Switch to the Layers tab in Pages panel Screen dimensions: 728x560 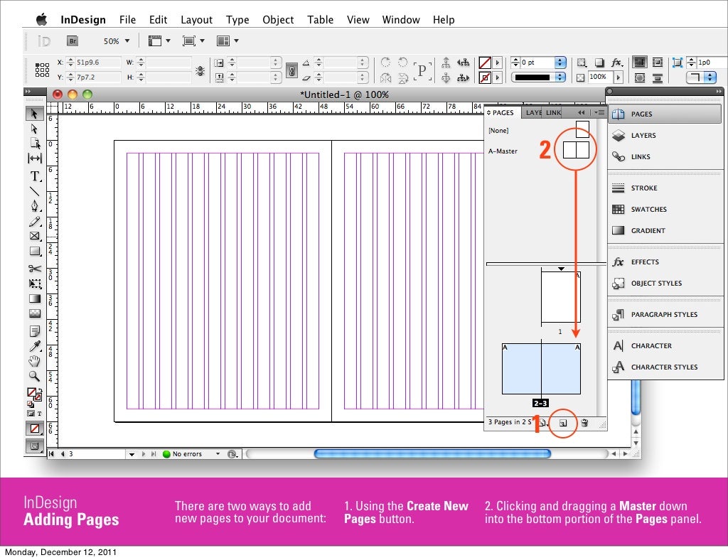533,112
